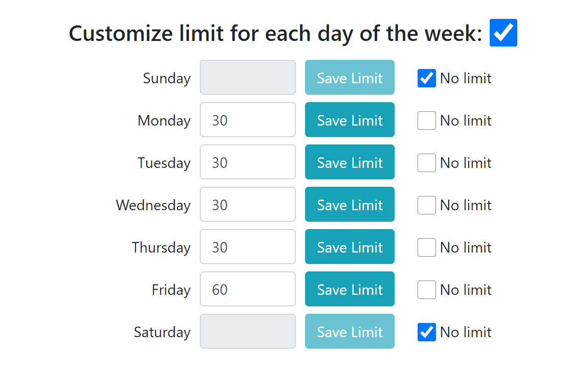Check the Thursday No limit box
The image size is (588, 368).
[427, 247]
